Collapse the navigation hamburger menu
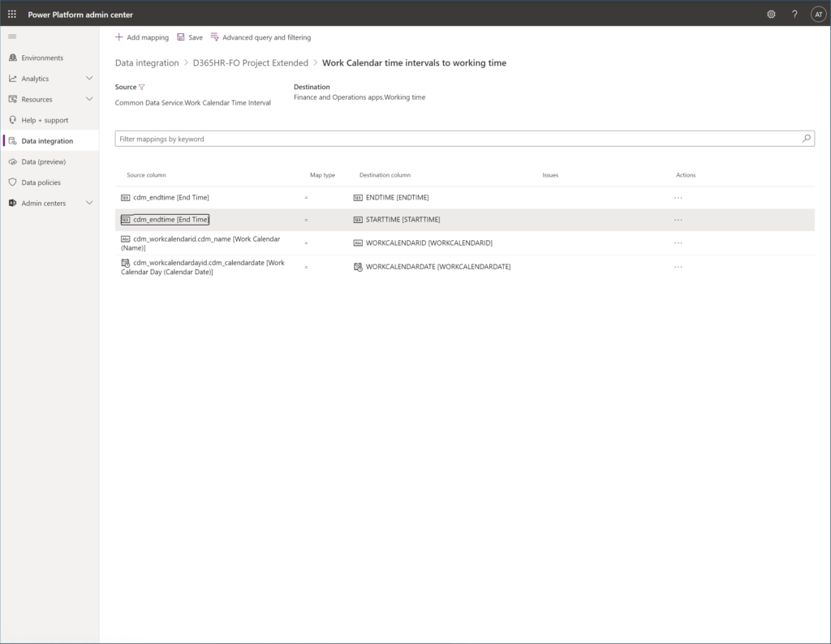Image resolution: width=831 pixels, height=644 pixels. [x=12, y=37]
